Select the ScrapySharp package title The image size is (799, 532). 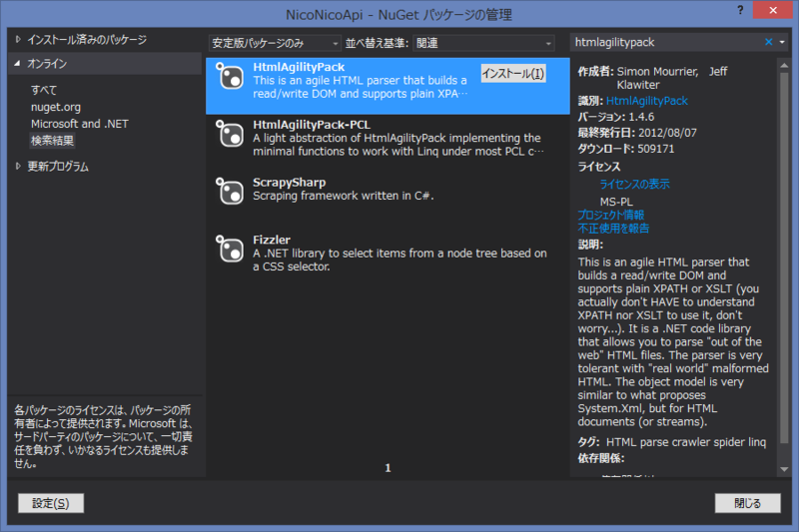(x=289, y=183)
